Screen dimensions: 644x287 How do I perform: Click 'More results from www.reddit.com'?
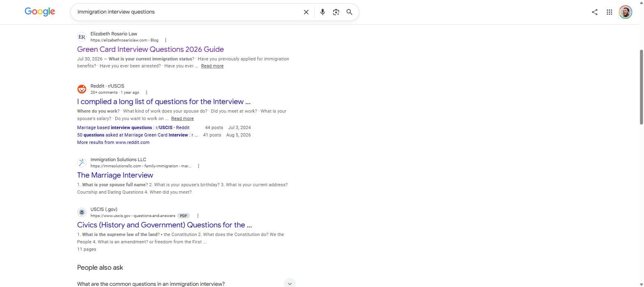tap(113, 142)
